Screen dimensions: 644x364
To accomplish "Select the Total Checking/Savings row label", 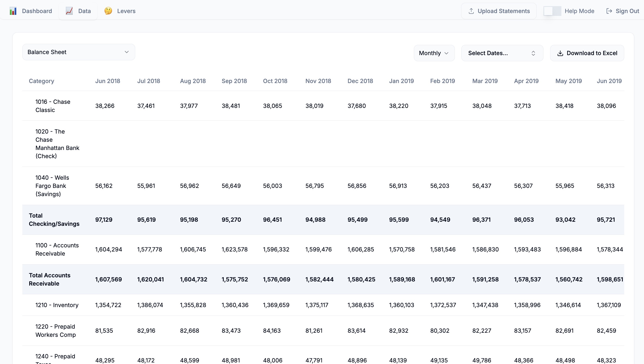I will click(54, 220).
